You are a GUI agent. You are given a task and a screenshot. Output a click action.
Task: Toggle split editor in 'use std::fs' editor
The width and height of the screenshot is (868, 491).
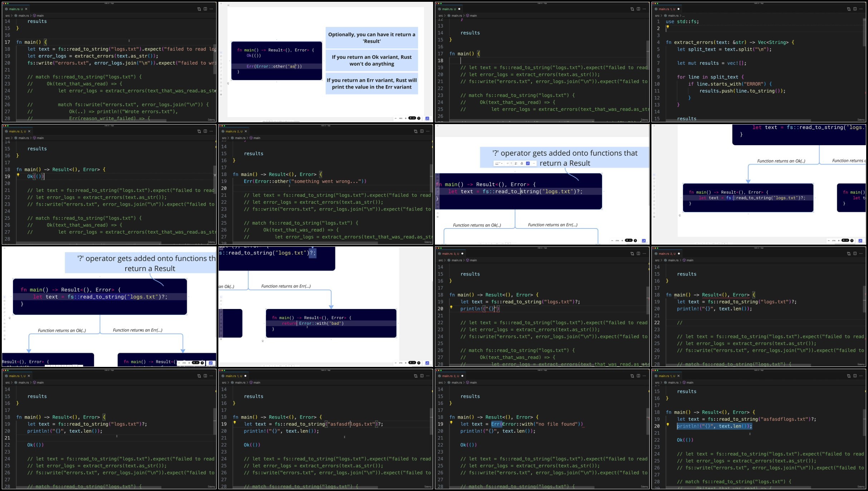point(855,9)
